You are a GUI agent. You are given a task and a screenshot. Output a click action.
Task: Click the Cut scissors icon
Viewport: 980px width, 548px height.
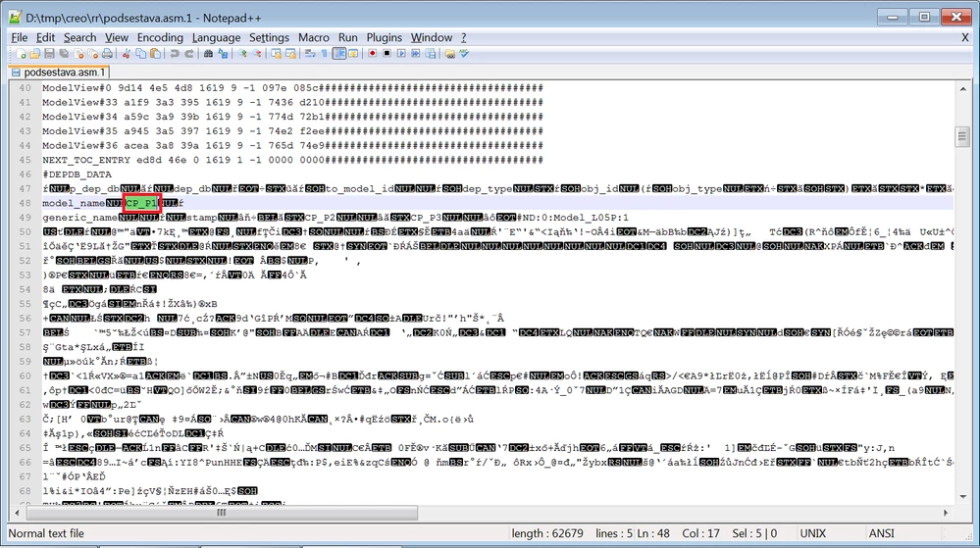pyautogui.click(x=127, y=54)
